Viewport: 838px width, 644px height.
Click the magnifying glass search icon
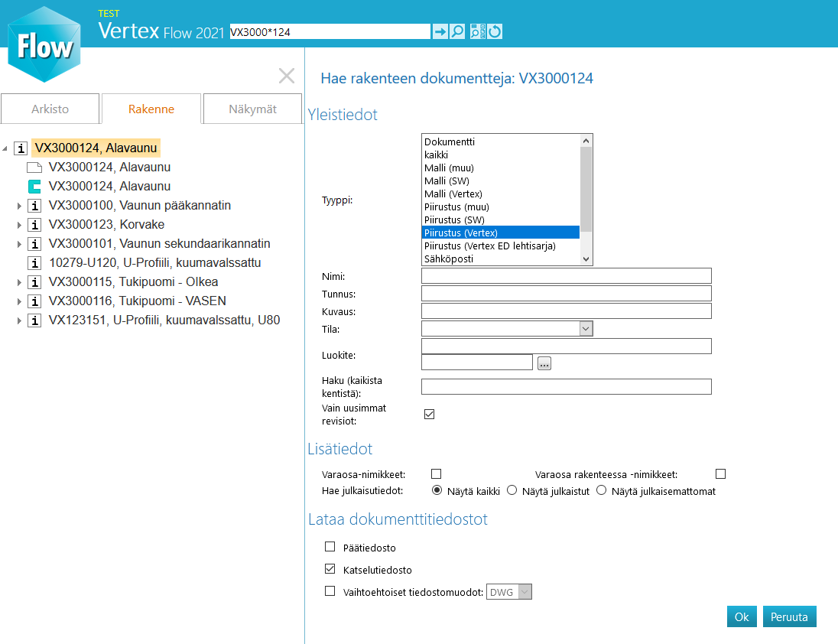click(x=457, y=31)
